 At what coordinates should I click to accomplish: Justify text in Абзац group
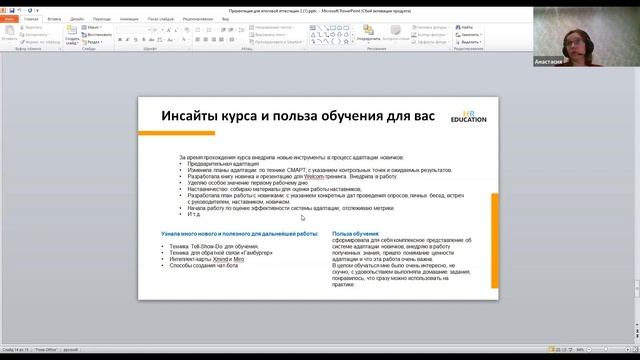221,40
